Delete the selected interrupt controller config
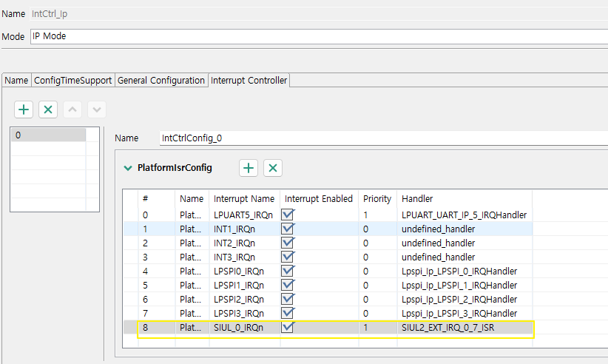 [x=48, y=109]
